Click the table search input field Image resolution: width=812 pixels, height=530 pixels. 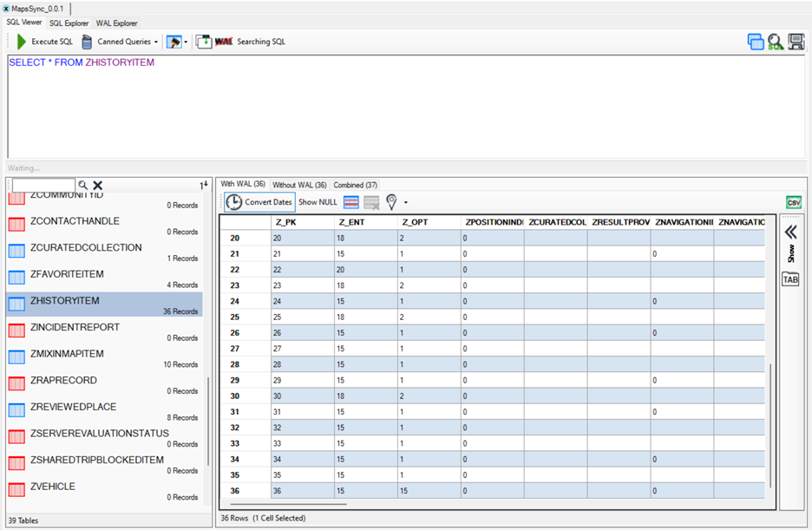pos(43,185)
